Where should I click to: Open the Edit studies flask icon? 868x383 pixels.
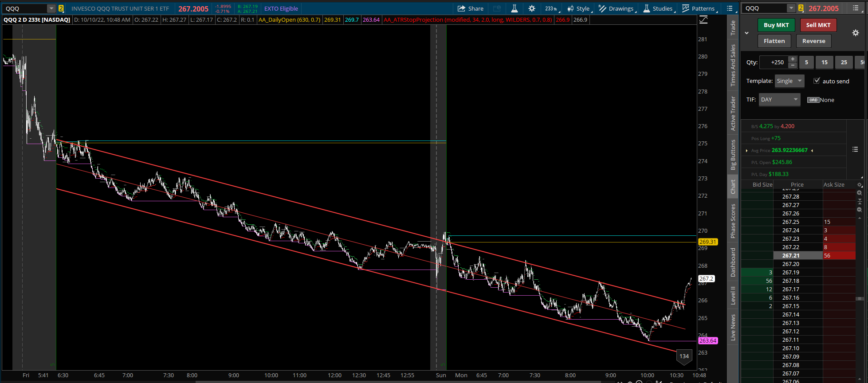click(515, 8)
